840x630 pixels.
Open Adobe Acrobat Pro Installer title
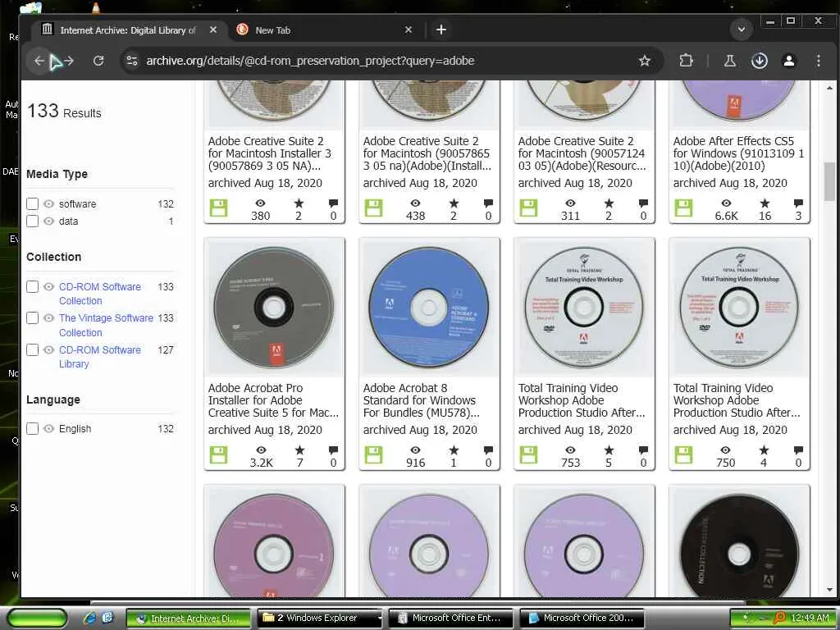[273, 400]
